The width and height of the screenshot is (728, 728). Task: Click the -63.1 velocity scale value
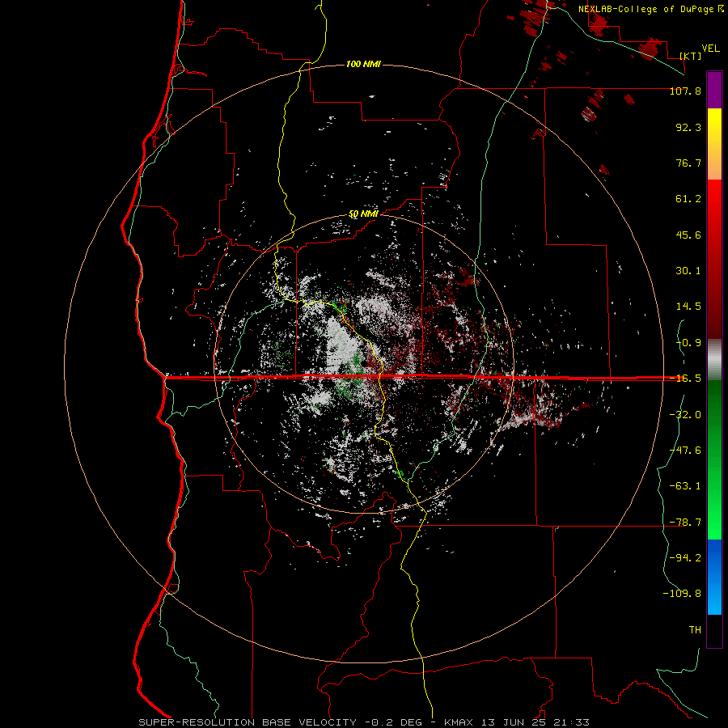tap(685, 486)
